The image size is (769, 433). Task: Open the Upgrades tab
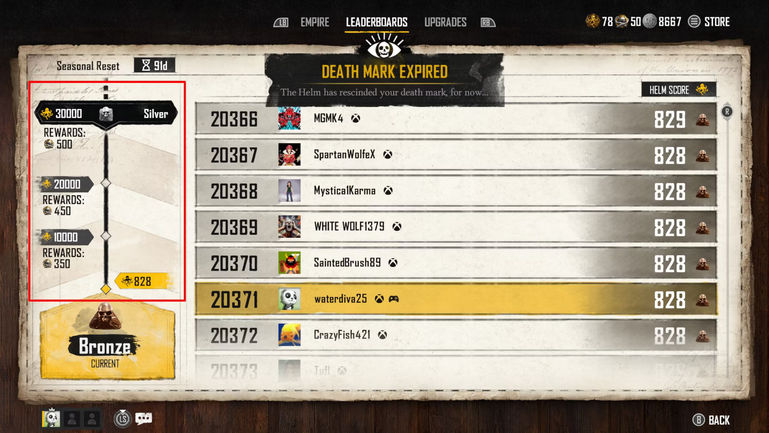click(x=445, y=22)
